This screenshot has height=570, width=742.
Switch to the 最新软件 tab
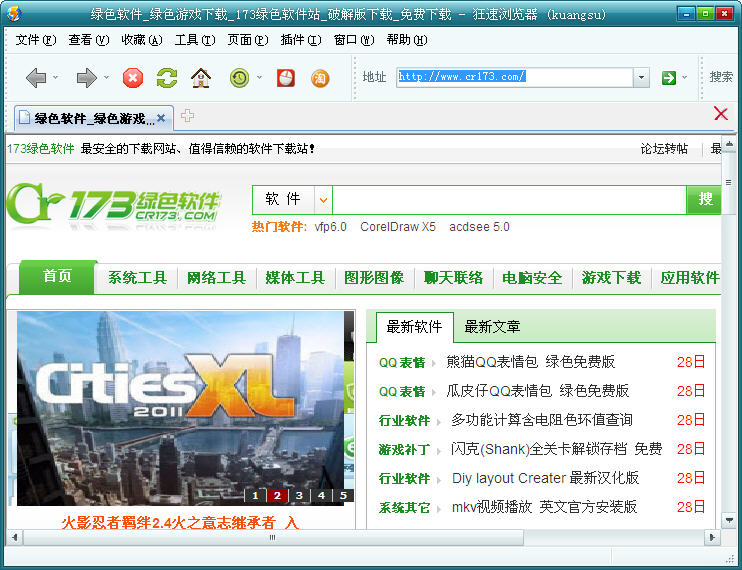click(x=415, y=327)
